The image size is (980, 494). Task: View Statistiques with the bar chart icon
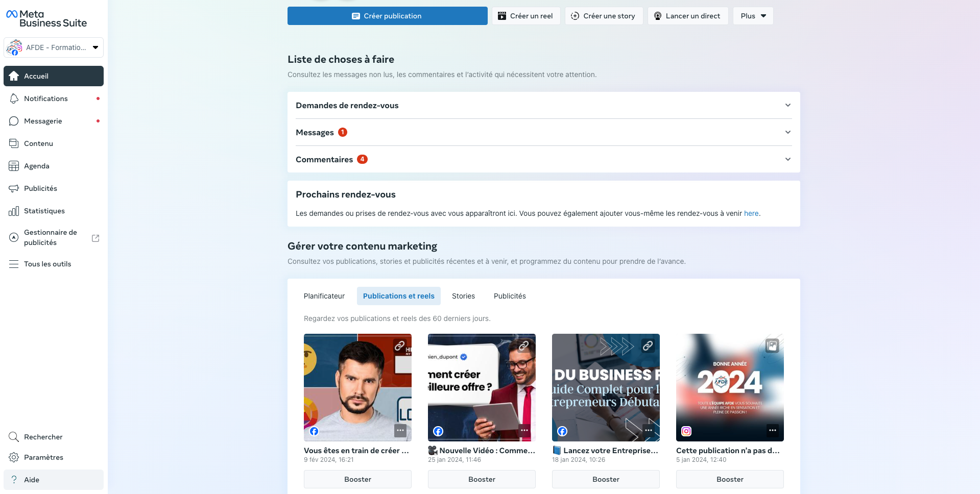(14, 211)
